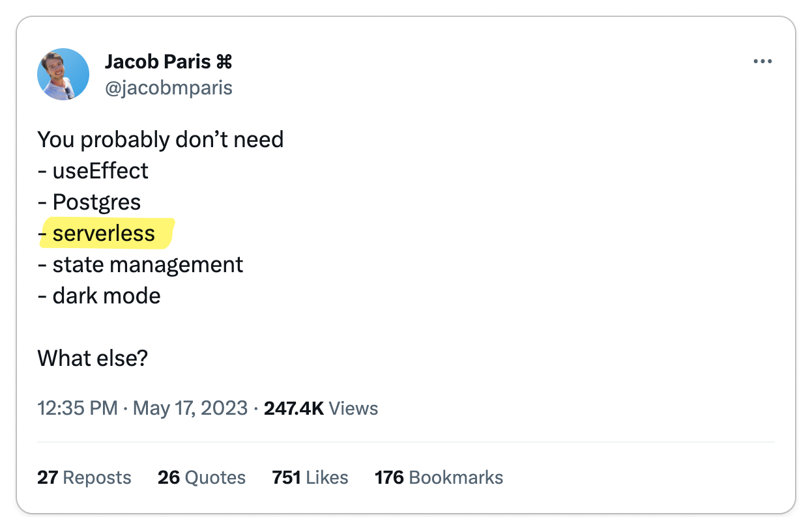
Task: Click the May 17, 2023 date
Action: pos(190,408)
